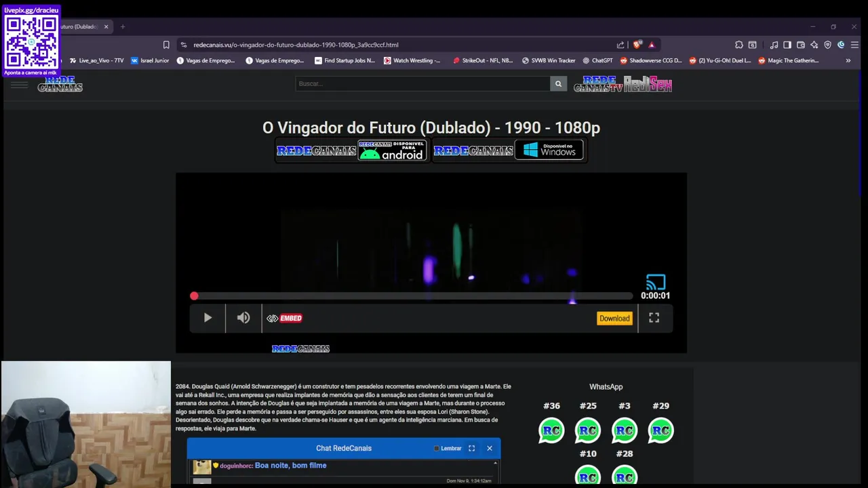Open the Shadowverse CCG bookmark

pos(651,60)
